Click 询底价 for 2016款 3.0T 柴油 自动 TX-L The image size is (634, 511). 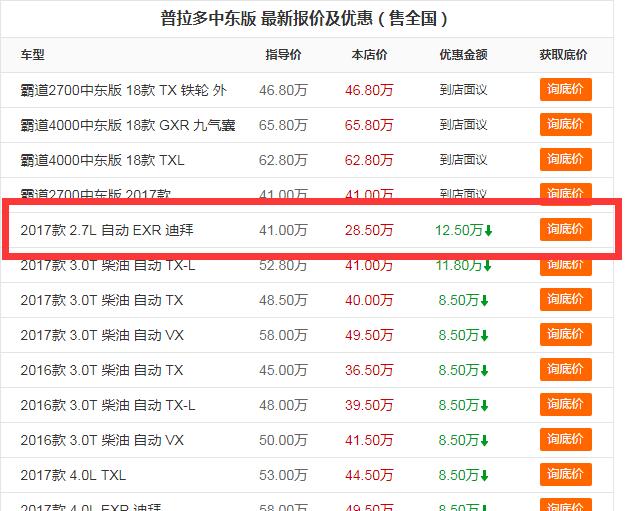565,404
